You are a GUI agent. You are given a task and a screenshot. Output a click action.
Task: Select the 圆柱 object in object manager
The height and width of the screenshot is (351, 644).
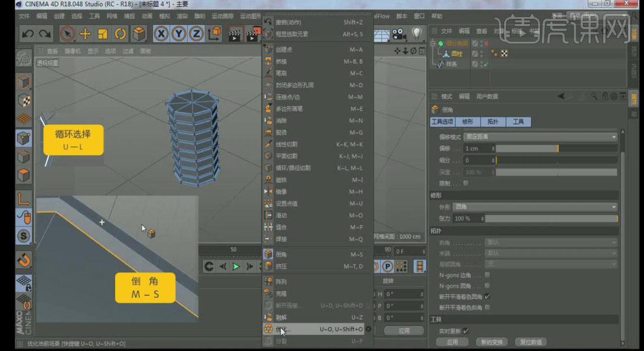tap(456, 54)
